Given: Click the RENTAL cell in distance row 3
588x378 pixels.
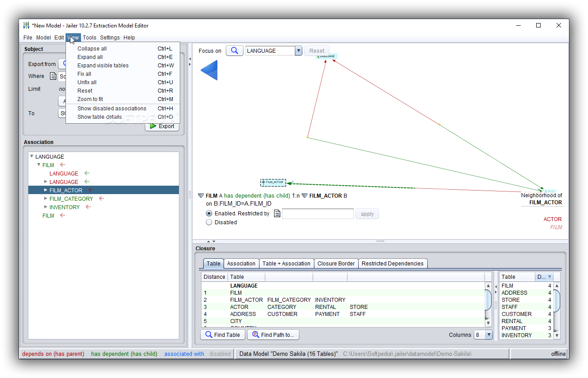Looking at the screenshot, I should pyautogui.click(x=325, y=307).
